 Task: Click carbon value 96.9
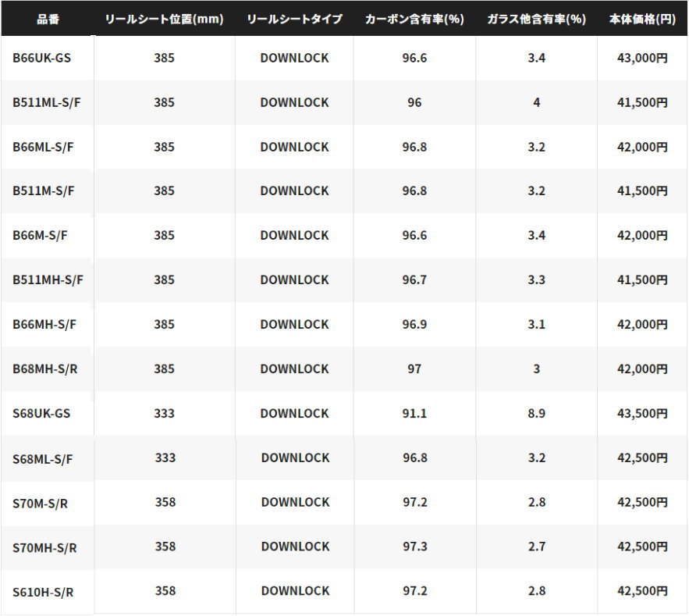point(414,325)
